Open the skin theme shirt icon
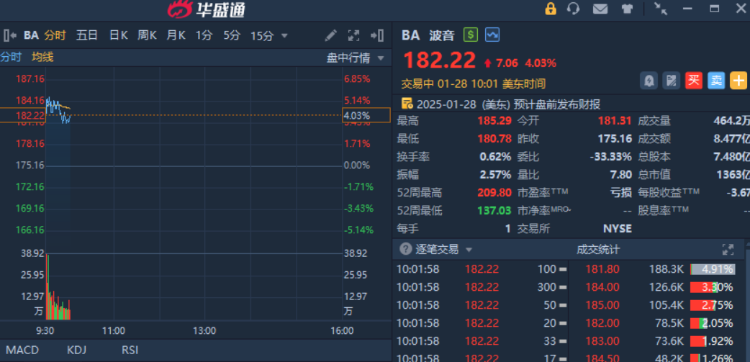Image resolution: width=750 pixels, height=362 pixels. (x=627, y=9)
